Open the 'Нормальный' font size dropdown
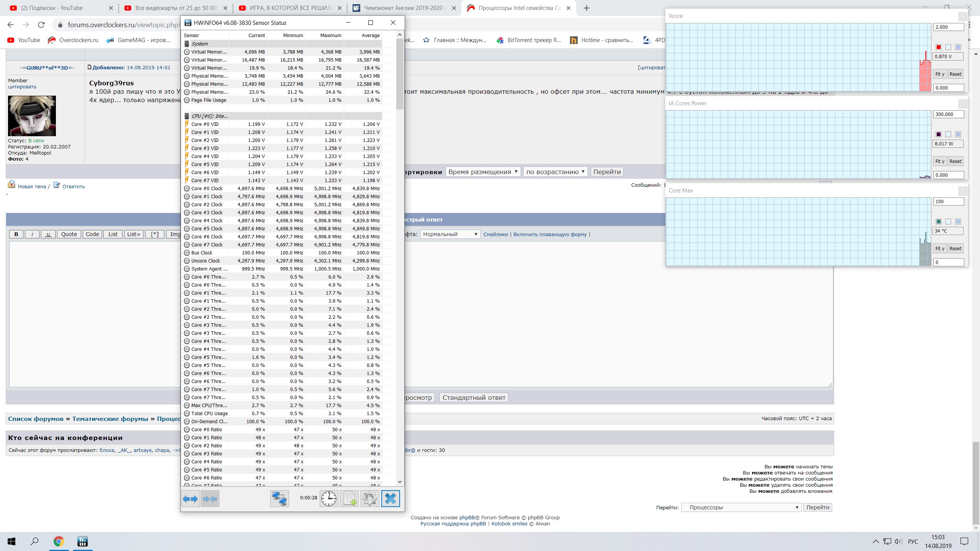Viewport: 980px width, 551px height. (x=450, y=234)
